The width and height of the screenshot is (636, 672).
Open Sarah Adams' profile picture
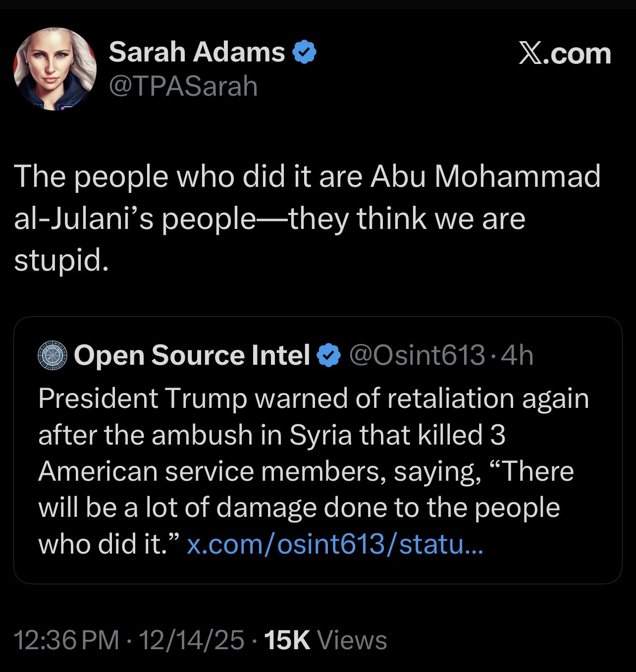pos(54,68)
